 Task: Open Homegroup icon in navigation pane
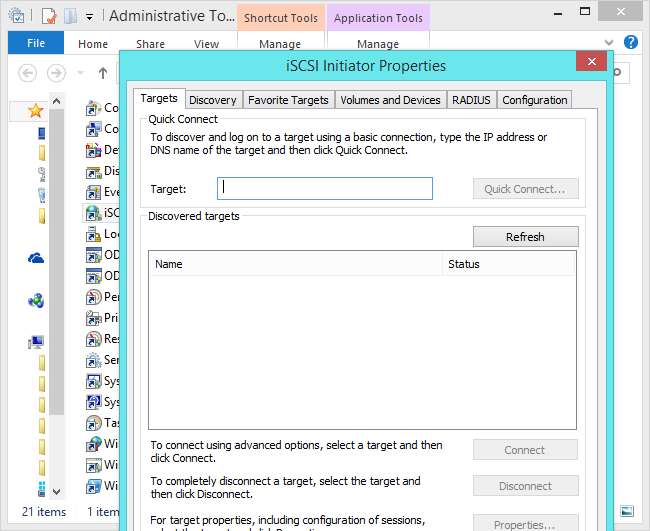click(36, 300)
